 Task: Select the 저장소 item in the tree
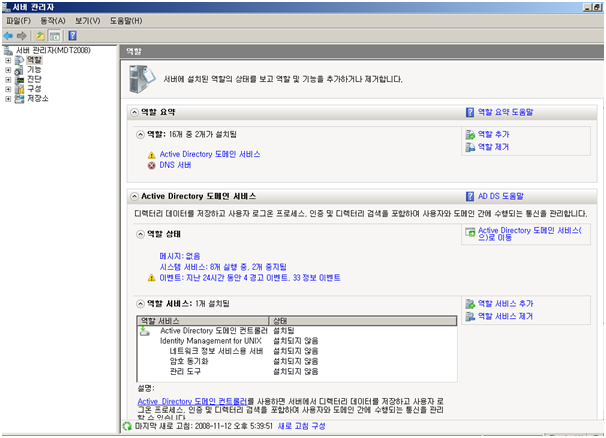pyautogui.click(x=37, y=99)
